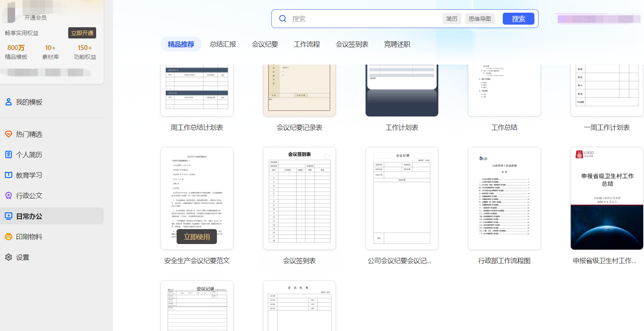Go to 个人简历 in the sidebar

(x=52, y=154)
